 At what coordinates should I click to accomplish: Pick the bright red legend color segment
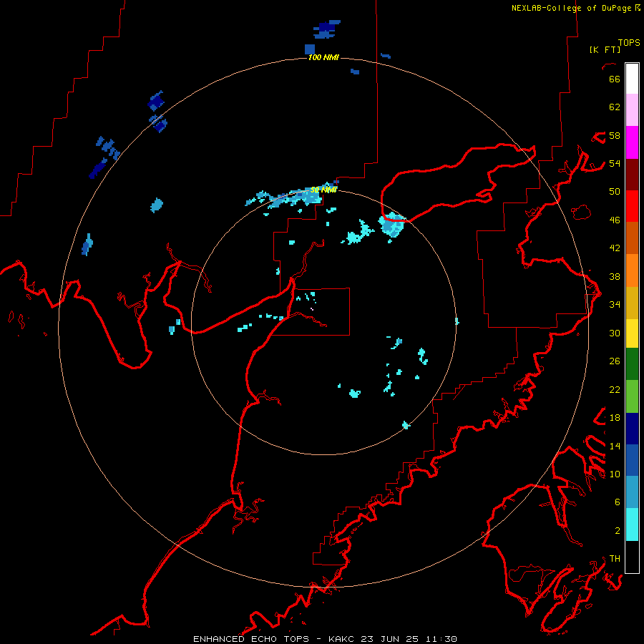coord(632,206)
